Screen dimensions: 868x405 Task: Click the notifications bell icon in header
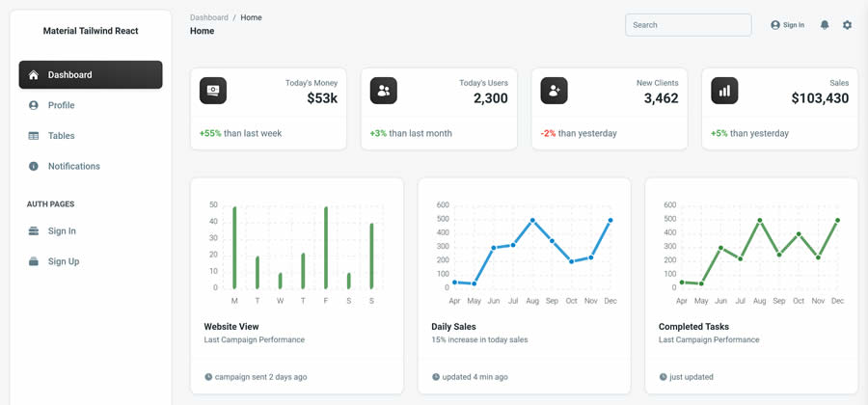pyautogui.click(x=825, y=25)
